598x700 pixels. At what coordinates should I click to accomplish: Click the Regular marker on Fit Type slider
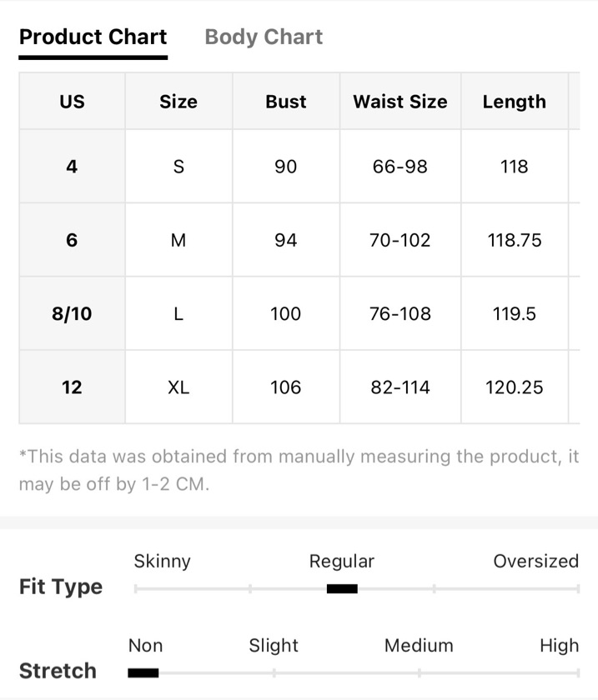pyautogui.click(x=342, y=589)
